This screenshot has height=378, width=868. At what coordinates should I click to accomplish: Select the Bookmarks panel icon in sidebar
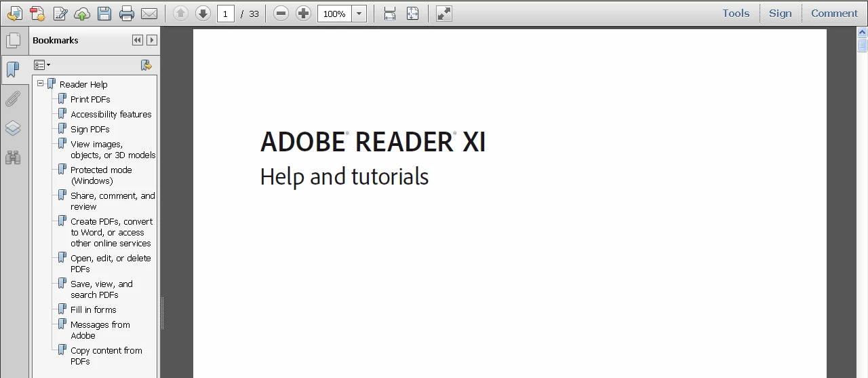click(13, 69)
